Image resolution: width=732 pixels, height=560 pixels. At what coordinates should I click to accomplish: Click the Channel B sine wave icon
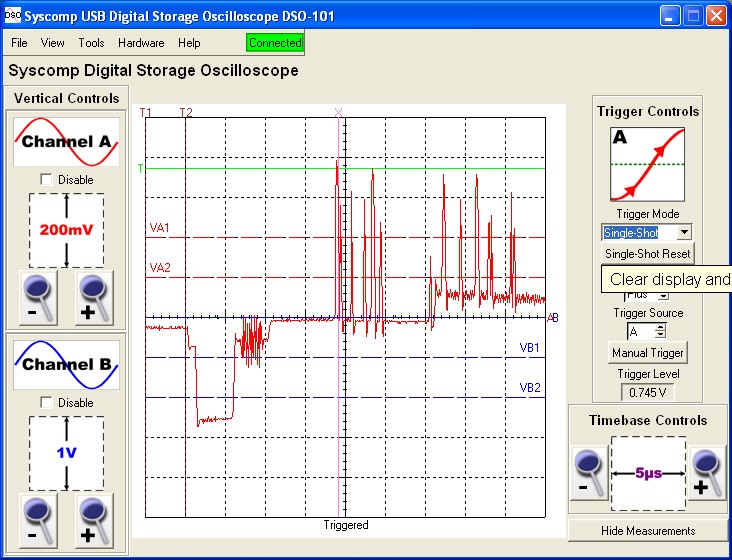(x=66, y=365)
